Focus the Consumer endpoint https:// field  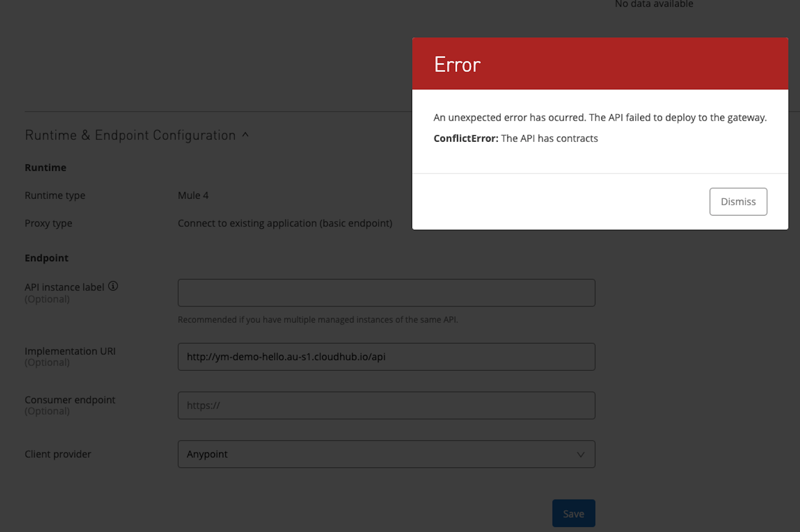tap(386, 405)
